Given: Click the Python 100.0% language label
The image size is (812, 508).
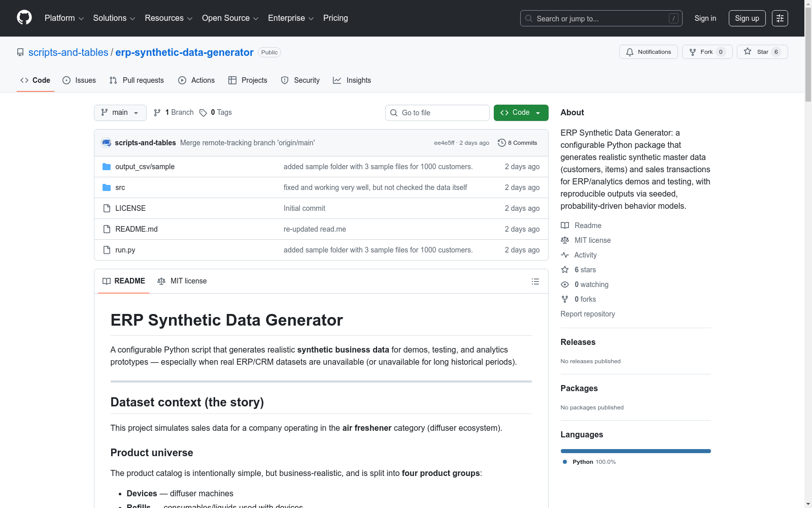Looking at the screenshot, I should pyautogui.click(x=594, y=462).
